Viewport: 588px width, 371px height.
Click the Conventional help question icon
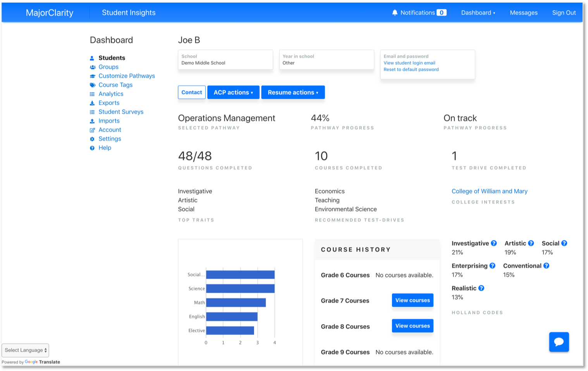(x=546, y=266)
